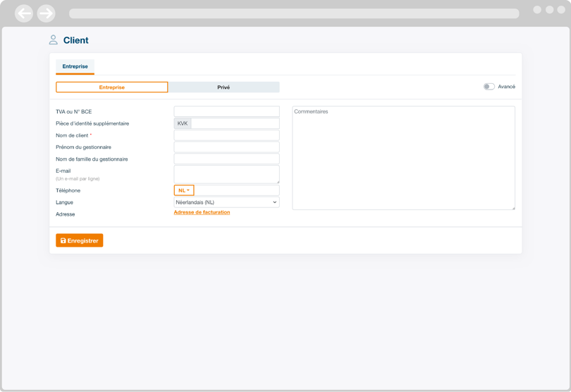The width and height of the screenshot is (571, 392).
Task: Enable the Avancé toggle switch
Action: click(489, 87)
